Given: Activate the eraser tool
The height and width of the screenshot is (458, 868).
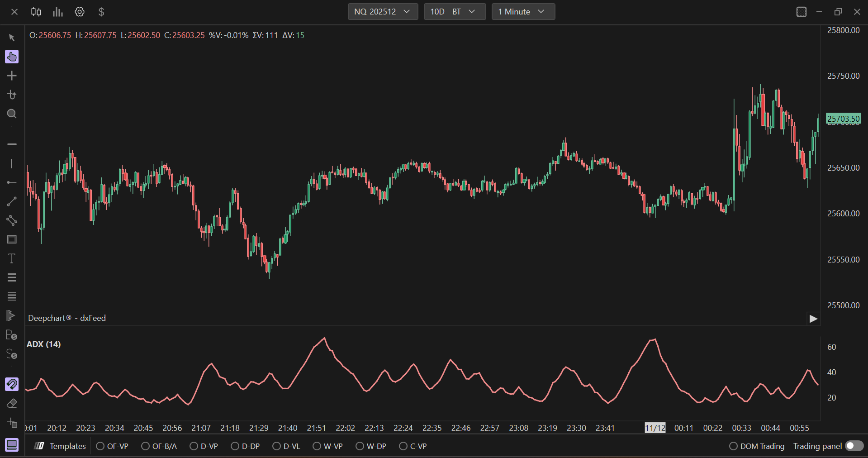Looking at the screenshot, I should (x=12, y=403).
